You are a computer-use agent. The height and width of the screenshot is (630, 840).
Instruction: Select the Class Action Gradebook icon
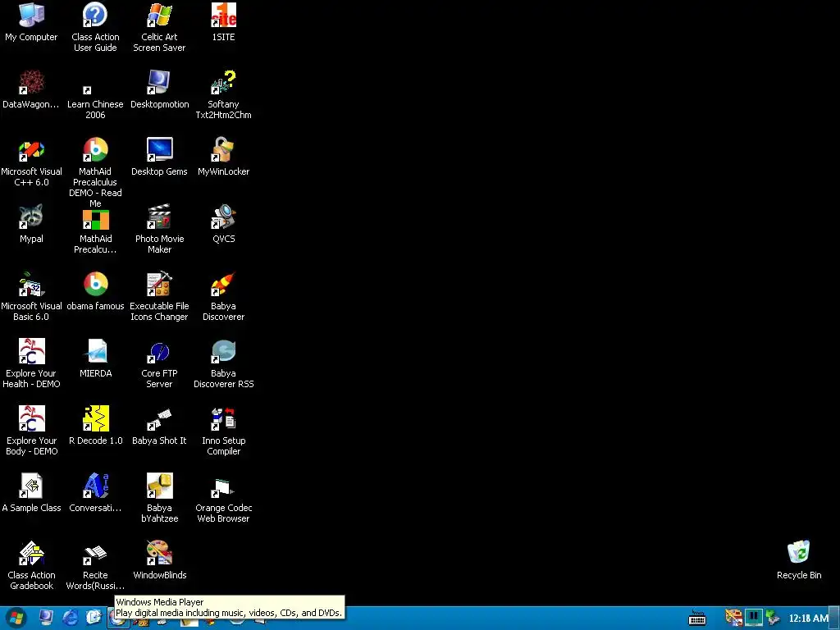point(31,554)
